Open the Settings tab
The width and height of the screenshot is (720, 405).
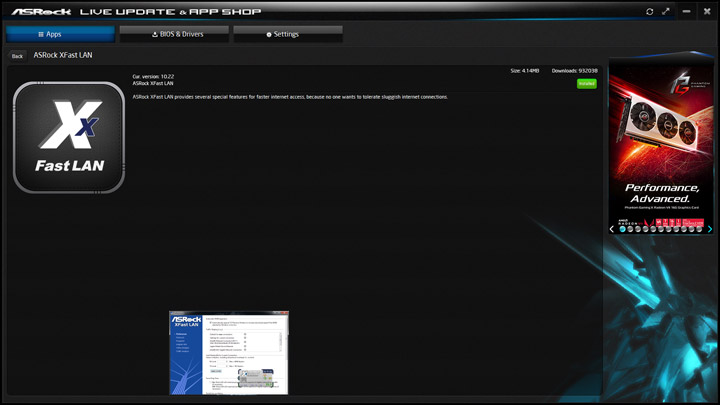click(288, 34)
